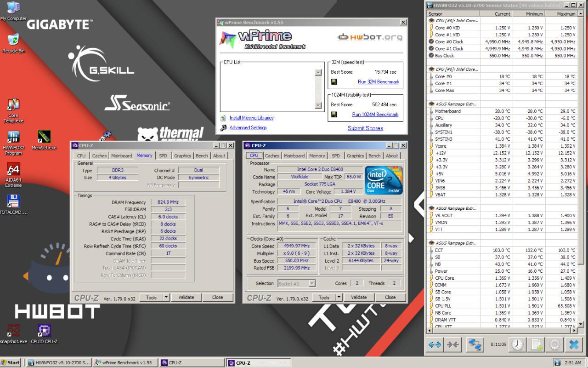Image resolution: width=588 pixels, height=368 pixels.
Task: Click the Intel Core 2 Duo logo
Action: [x=383, y=180]
